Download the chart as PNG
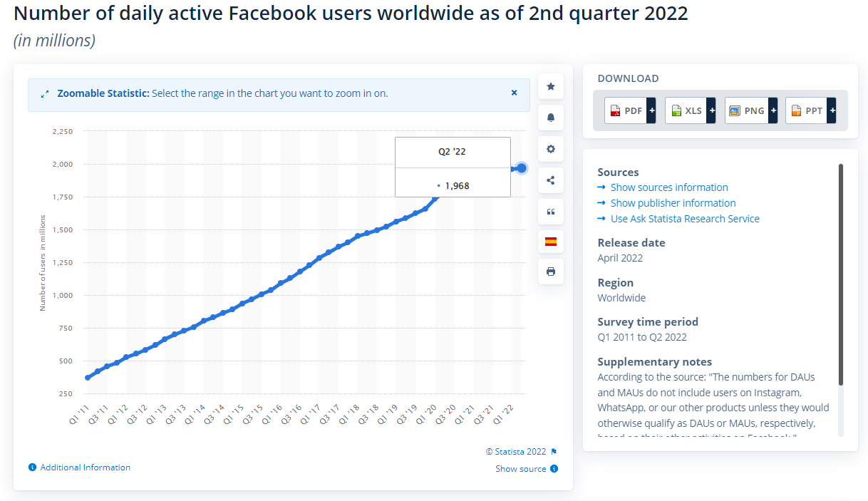868x501 pixels. 745,110
